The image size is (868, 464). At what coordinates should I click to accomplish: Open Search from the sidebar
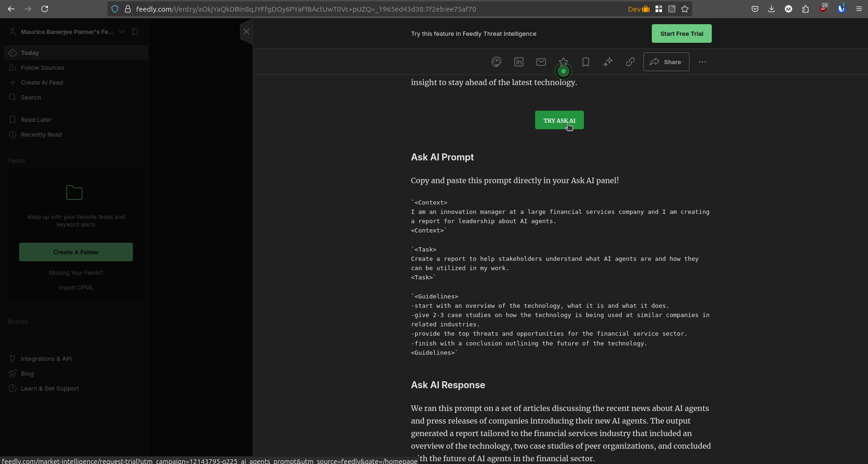tap(31, 97)
